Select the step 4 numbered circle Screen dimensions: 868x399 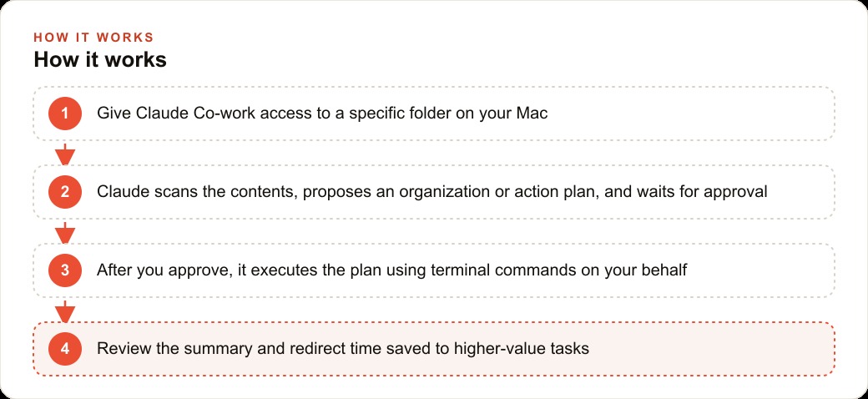tap(65, 349)
